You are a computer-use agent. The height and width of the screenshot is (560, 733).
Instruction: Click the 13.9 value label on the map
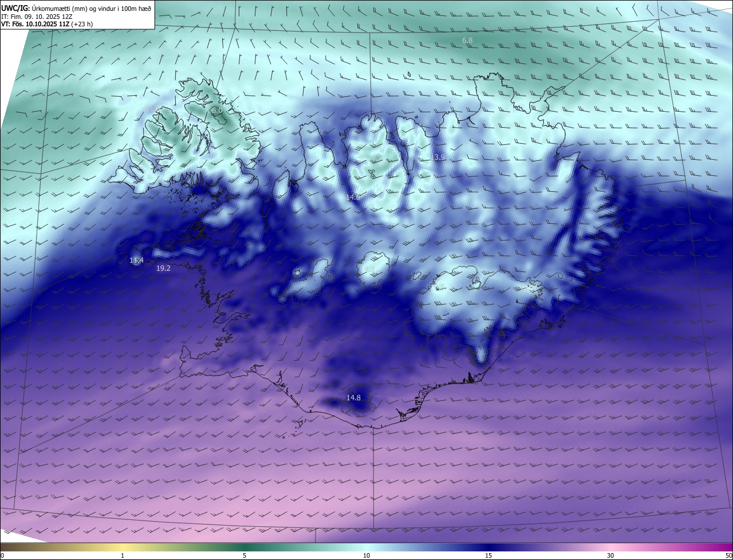[438, 157]
